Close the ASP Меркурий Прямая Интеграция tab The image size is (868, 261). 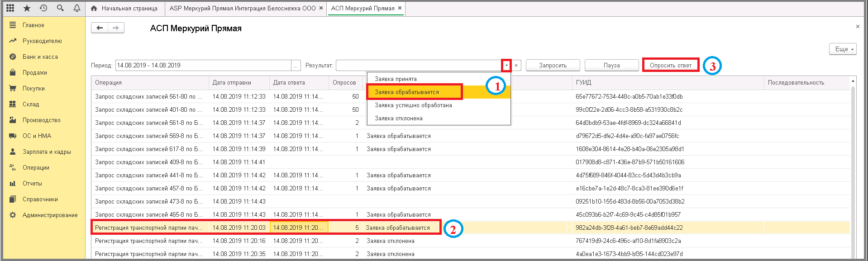(x=321, y=8)
